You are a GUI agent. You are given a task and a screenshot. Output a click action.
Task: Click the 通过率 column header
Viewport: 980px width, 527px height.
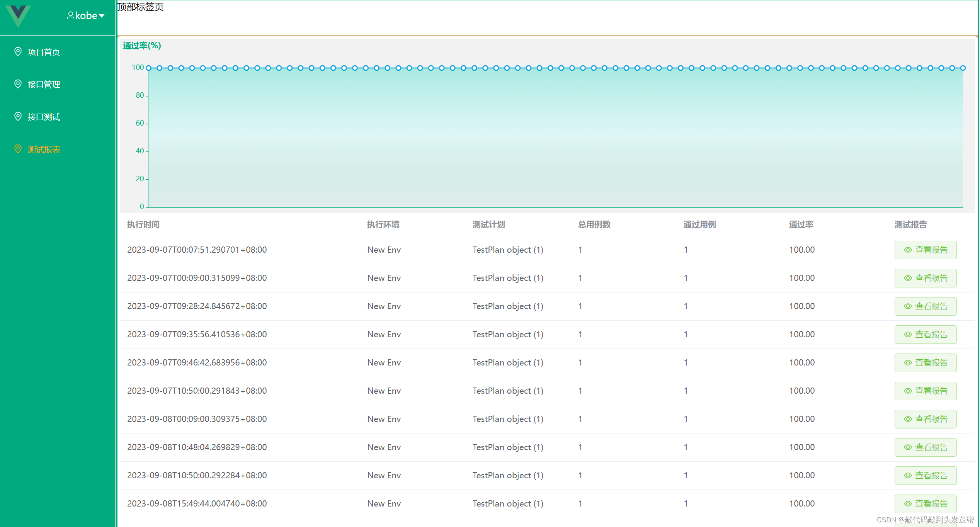[801, 224]
